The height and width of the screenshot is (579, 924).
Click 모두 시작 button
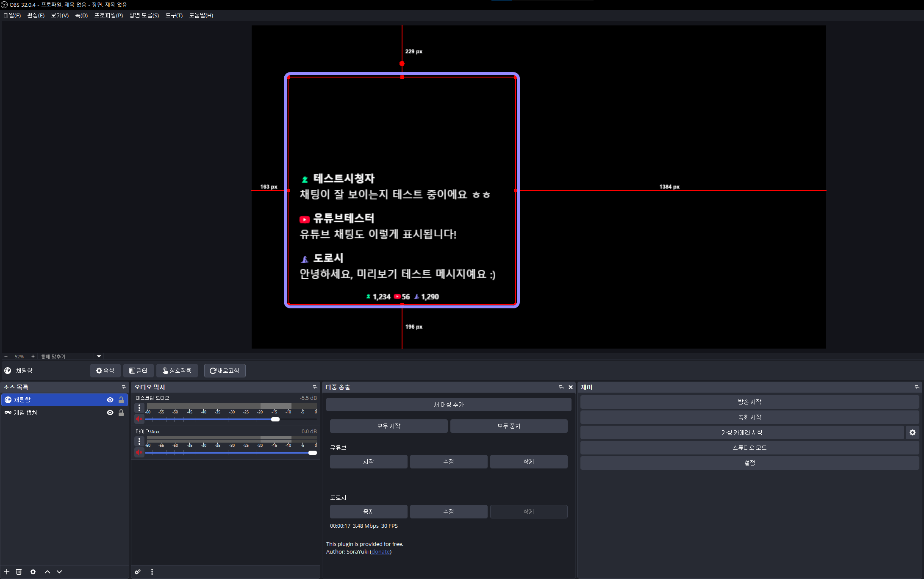[x=388, y=426]
